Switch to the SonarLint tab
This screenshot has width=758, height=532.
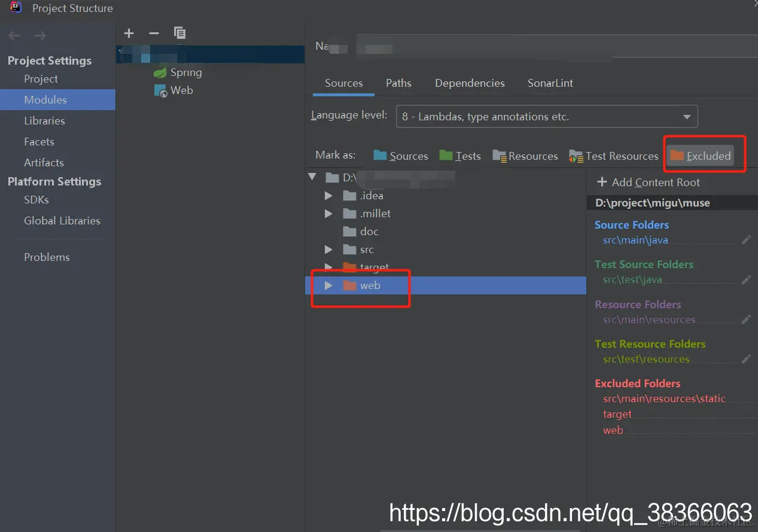[550, 83]
